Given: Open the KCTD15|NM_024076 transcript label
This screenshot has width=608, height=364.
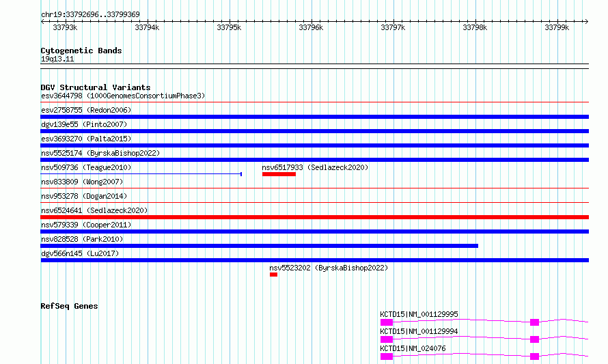Looking at the screenshot, I should [x=413, y=348].
